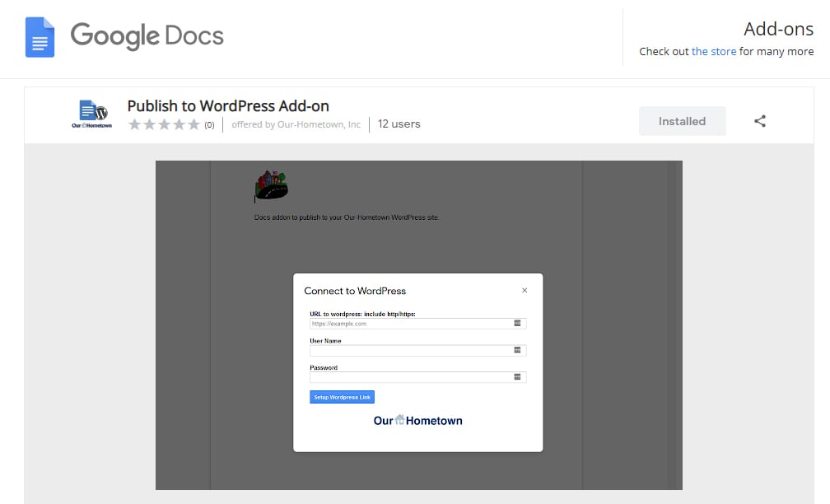Click the rating count (0)
Viewport: 830px width, 504px height.
click(x=210, y=125)
